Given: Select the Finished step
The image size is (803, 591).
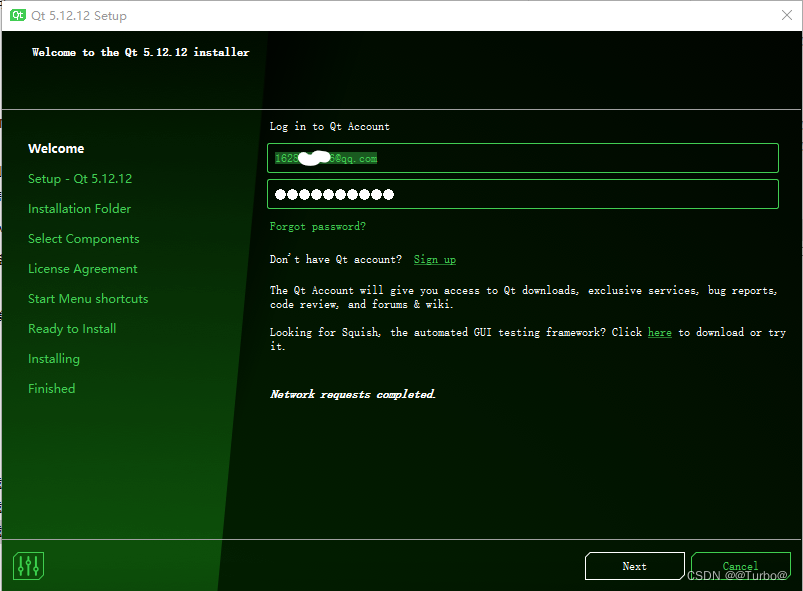Looking at the screenshot, I should point(51,389).
